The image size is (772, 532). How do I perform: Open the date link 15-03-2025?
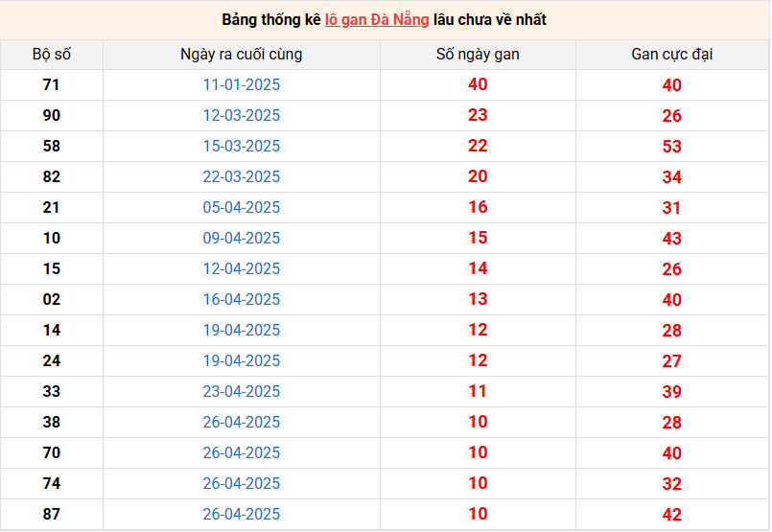point(242,146)
